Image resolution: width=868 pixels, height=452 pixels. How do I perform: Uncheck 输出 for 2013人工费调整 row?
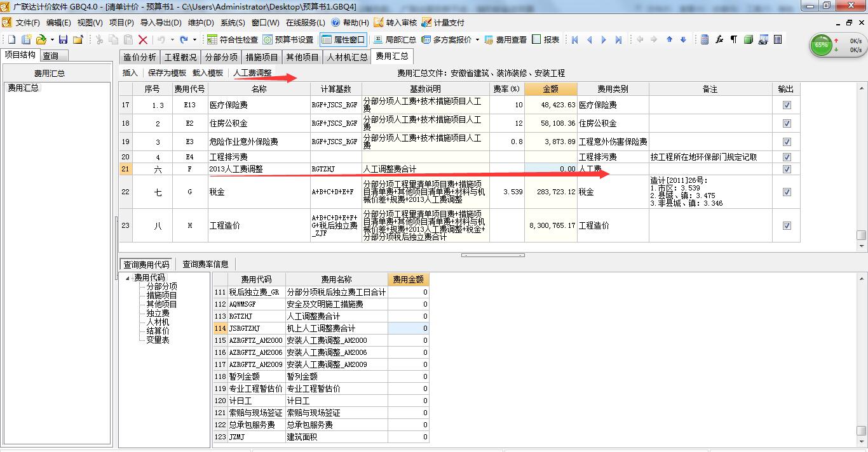point(787,169)
